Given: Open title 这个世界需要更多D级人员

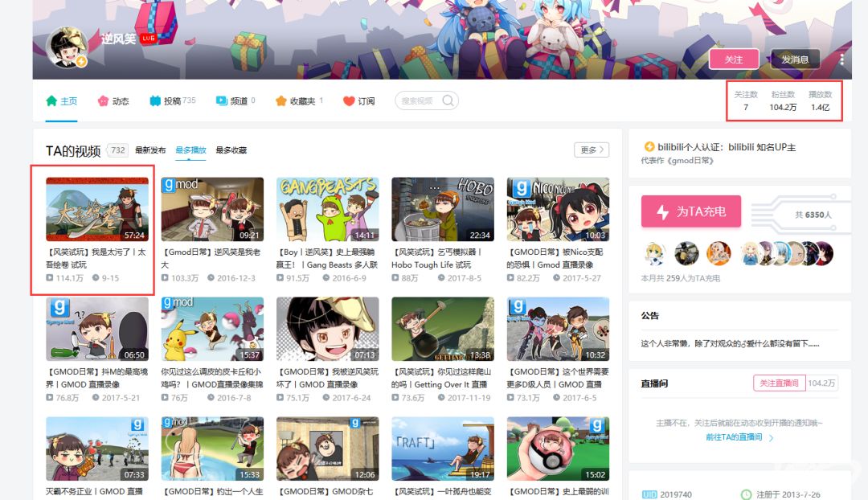Looking at the screenshot, I should [558, 378].
